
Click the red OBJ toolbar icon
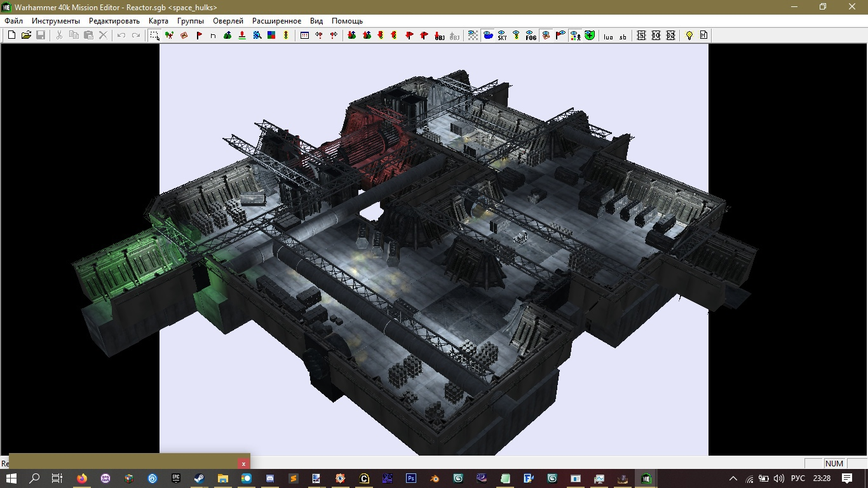pos(440,36)
